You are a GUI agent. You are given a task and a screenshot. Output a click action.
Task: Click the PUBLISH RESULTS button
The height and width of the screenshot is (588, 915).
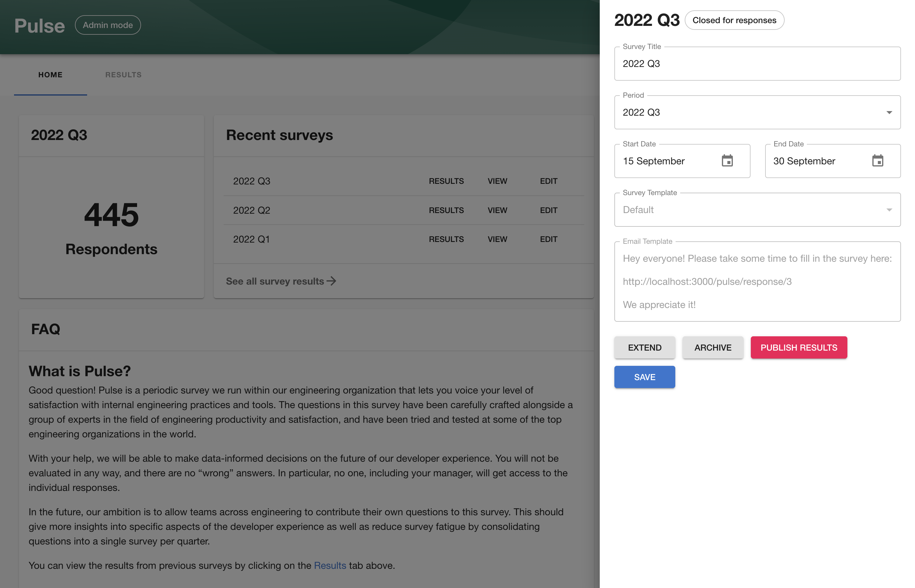pos(799,348)
